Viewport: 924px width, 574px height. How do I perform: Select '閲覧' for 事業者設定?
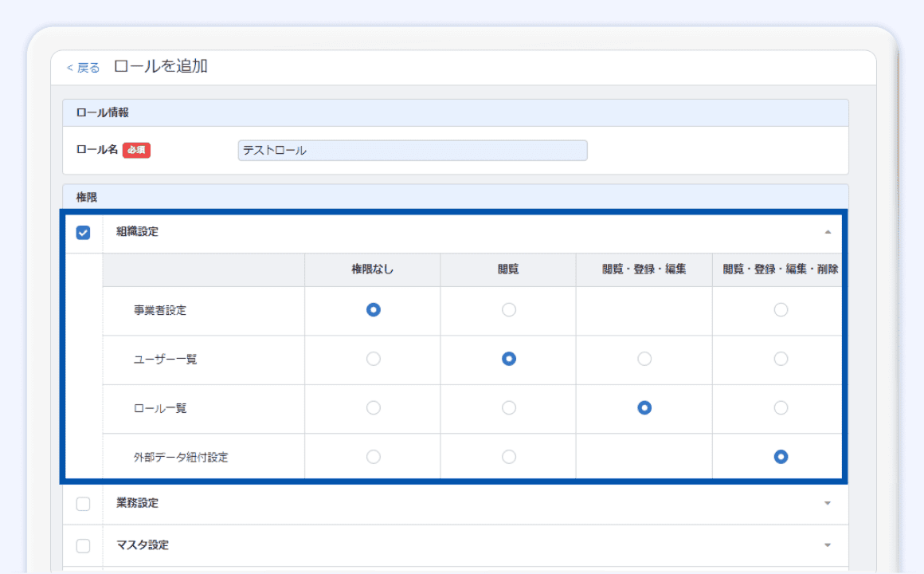tap(509, 310)
